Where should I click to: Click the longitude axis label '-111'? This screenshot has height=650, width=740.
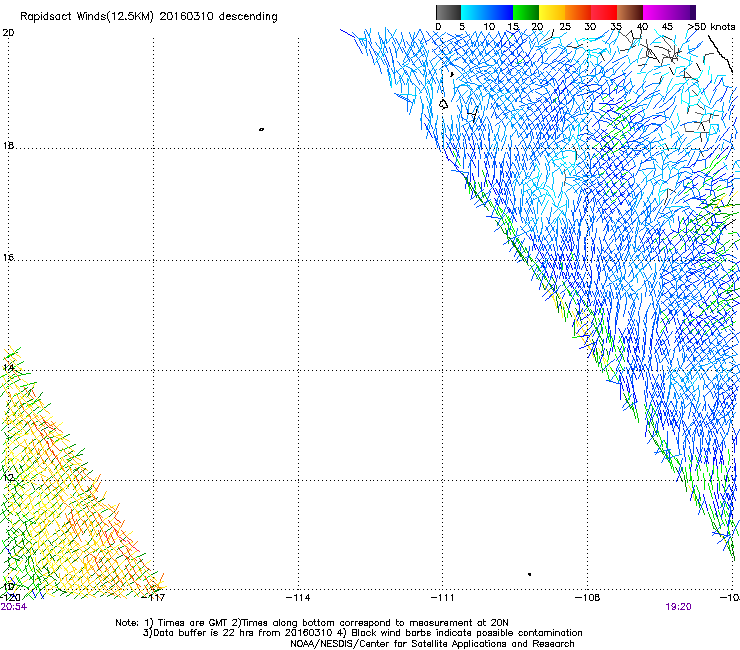(x=443, y=598)
